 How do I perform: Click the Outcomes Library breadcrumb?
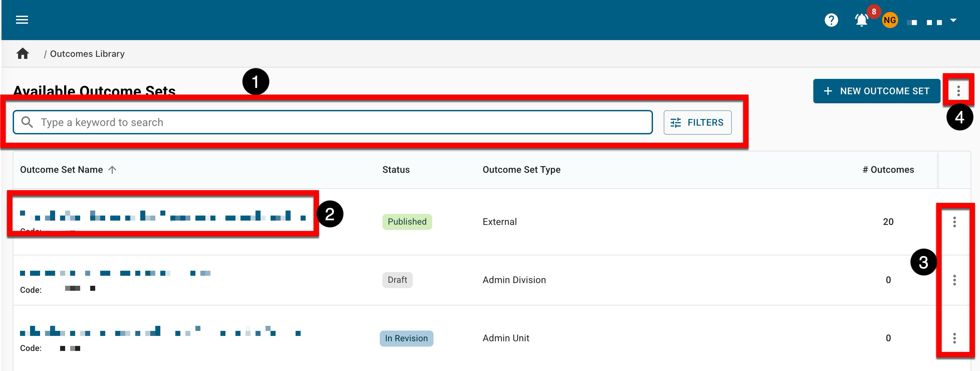87,54
